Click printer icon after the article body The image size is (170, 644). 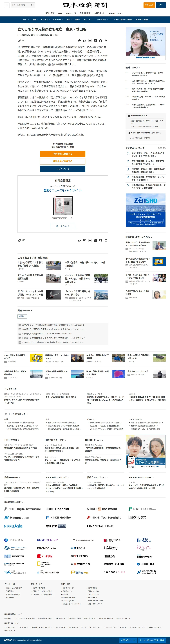point(79,240)
